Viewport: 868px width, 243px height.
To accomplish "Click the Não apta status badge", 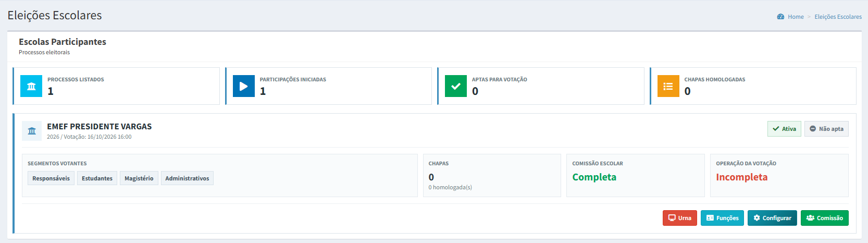I will click(826, 129).
